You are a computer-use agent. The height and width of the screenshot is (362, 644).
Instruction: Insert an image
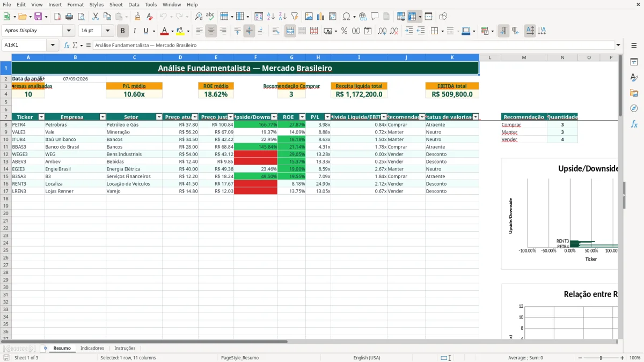(309, 17)
